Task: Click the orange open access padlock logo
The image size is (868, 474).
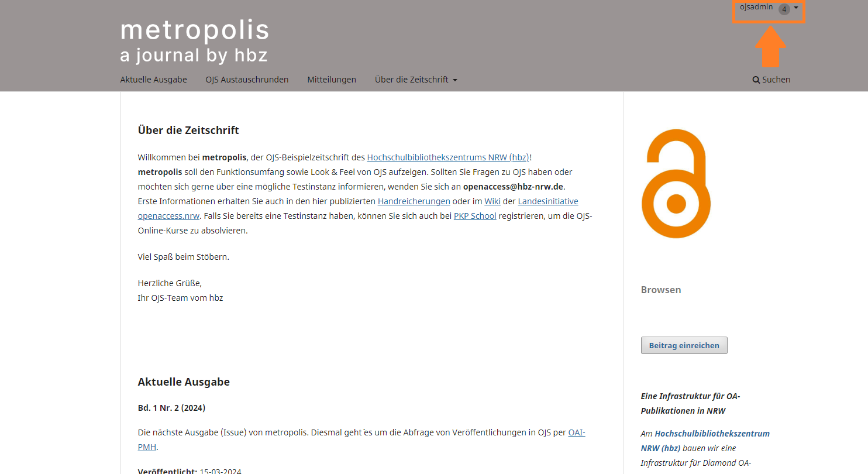Action: point(676,183)
